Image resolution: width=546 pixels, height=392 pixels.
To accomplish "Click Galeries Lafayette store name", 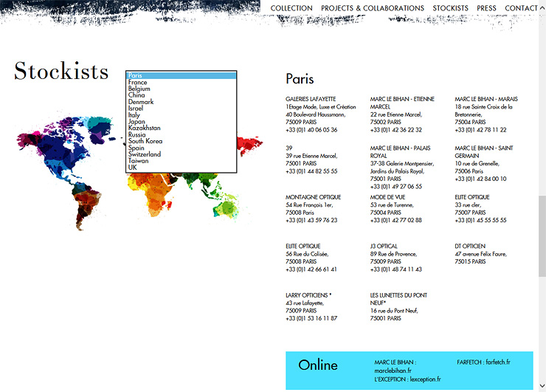I will (x=311, y=99).
